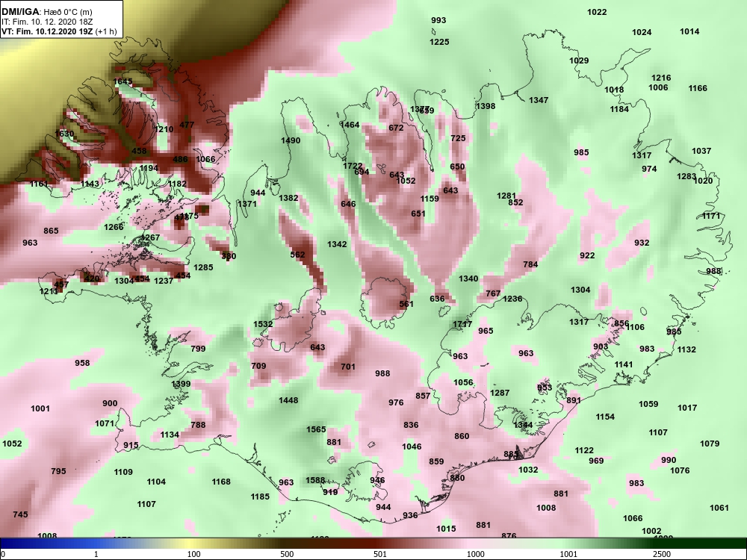Select the map value 1029
Screen dimensions: 747x560
click(579, 61)
